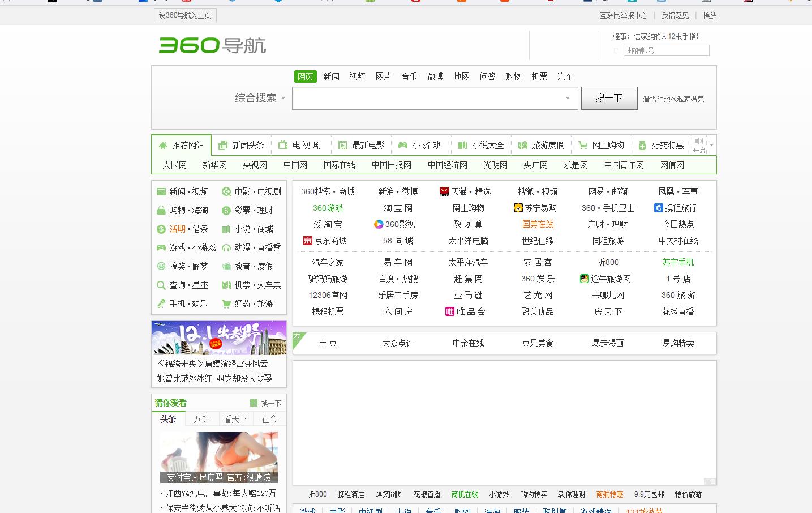The image size is (812, 513).
Task: Click the 唯品会 pink icon
Action: (449, 311)
